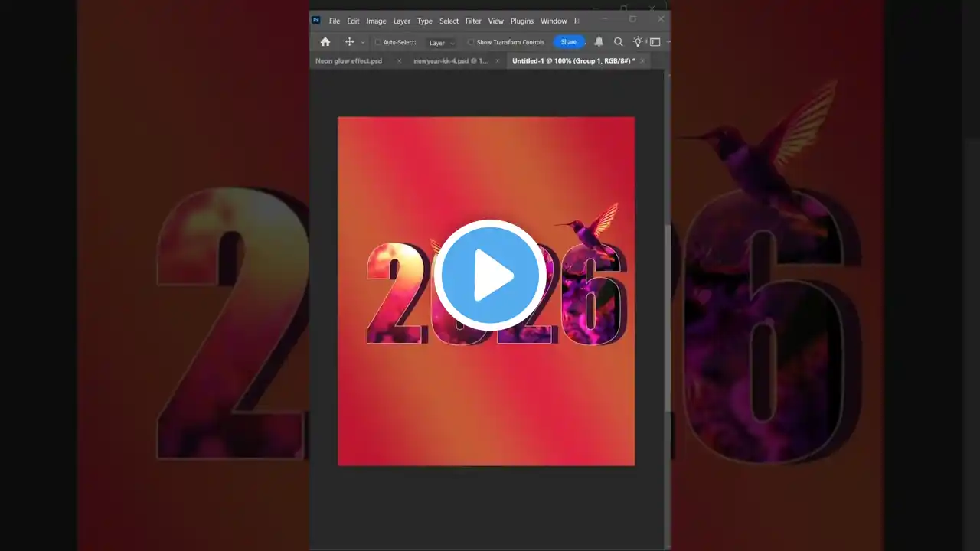This screenshot has height=551, width=980.
Task: Open the Move tool preset picker arrow
Action: [x=363, y=43]
